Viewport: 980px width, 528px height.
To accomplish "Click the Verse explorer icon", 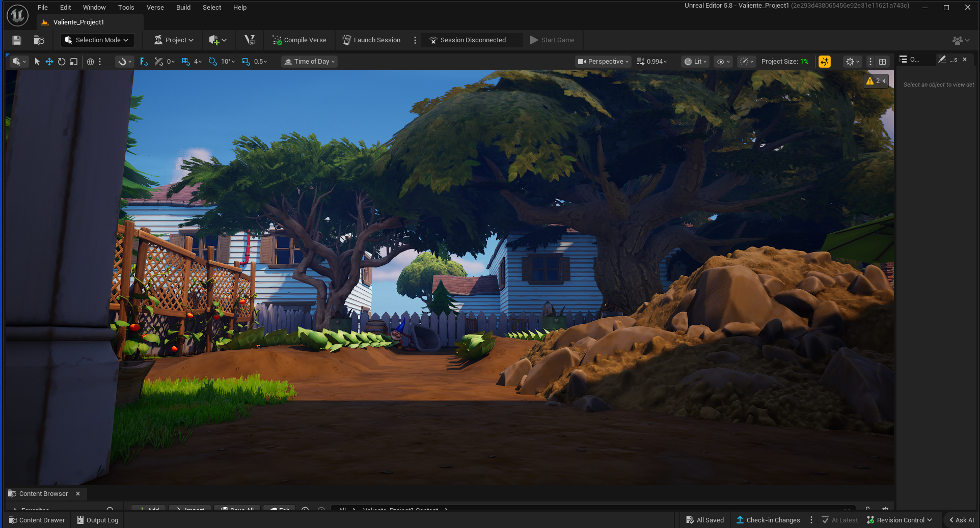I will pyautogui.click(x=250, y=40).
